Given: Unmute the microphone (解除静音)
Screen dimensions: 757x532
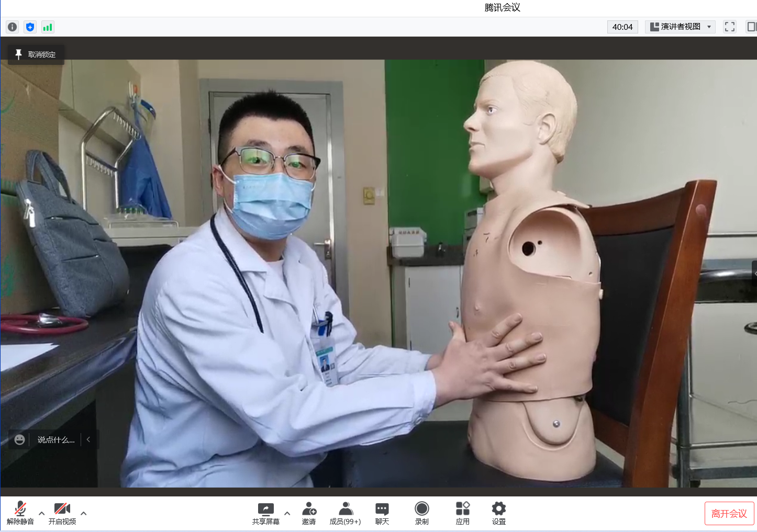Looking at the screenshot, I should coord(20,513).
